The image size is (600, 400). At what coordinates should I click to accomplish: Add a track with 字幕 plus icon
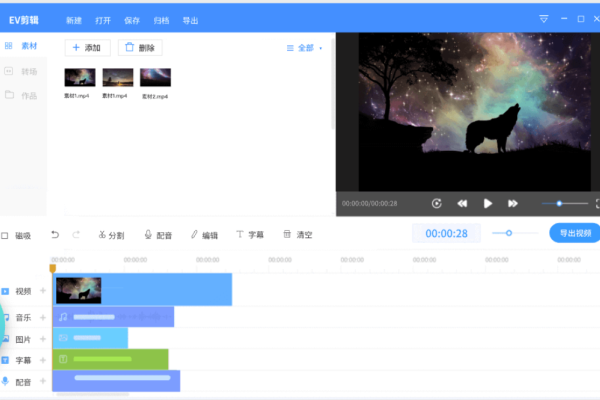coord(43,360)
